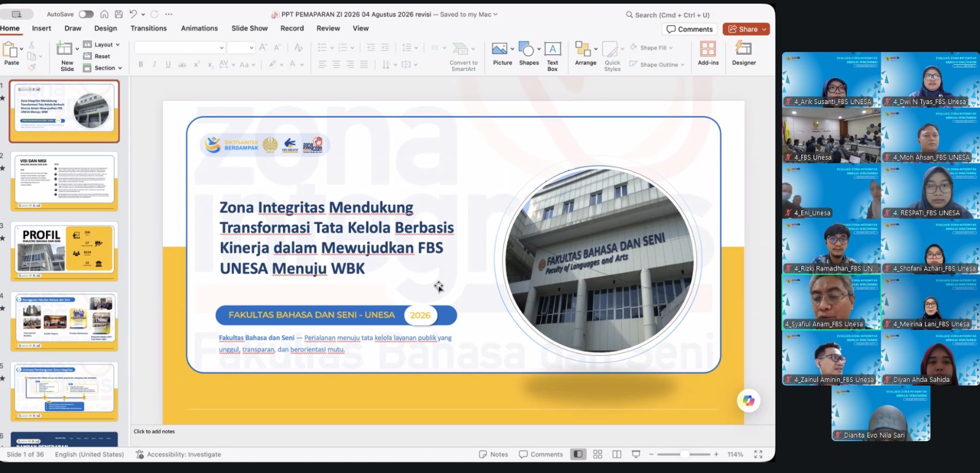Open the Insert ribbon tab

tap(42, 28)
